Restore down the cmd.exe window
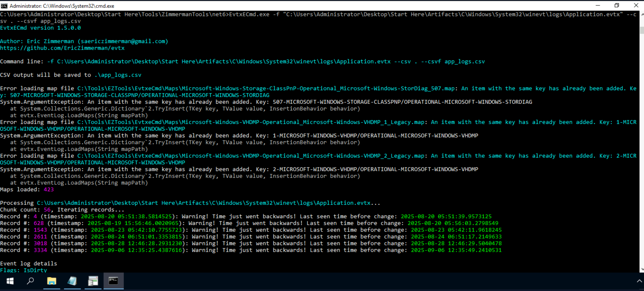The image size is (644, 291). point(617,5)
